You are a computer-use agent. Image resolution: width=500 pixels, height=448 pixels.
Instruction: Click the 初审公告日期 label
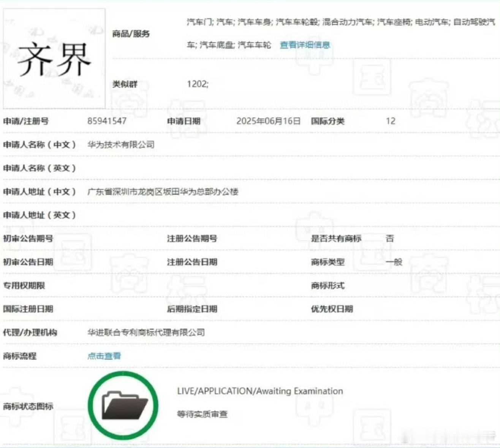coord(28,262)
